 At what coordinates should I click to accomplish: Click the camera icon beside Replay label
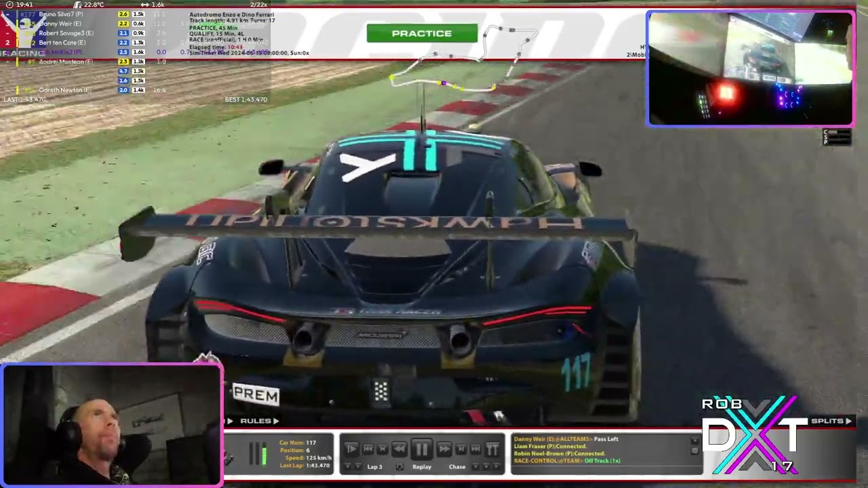click(x=399, y=467)
